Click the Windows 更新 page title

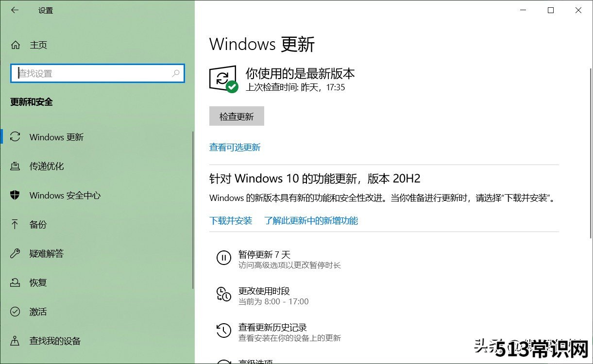point(262,44)
